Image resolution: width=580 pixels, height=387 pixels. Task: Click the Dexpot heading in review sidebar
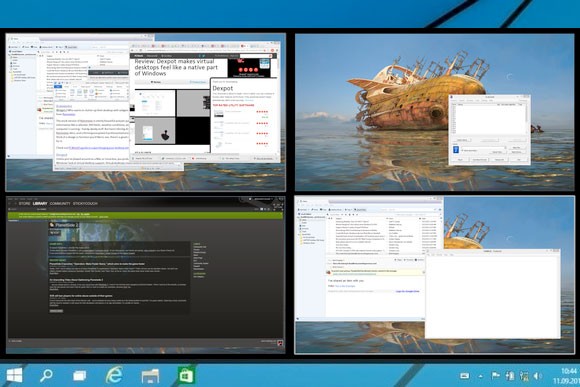[223, 88]
